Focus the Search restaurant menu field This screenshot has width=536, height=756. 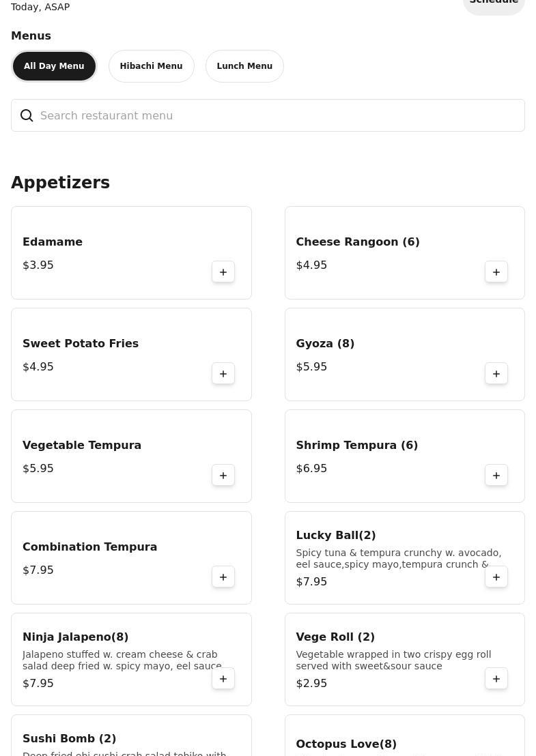(x=268, y=115)
